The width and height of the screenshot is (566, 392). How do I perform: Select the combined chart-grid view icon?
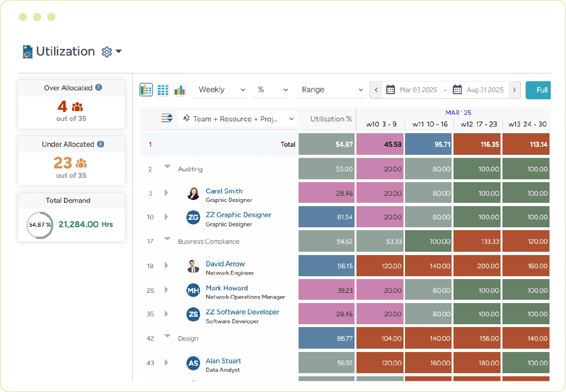pos(146,89)
